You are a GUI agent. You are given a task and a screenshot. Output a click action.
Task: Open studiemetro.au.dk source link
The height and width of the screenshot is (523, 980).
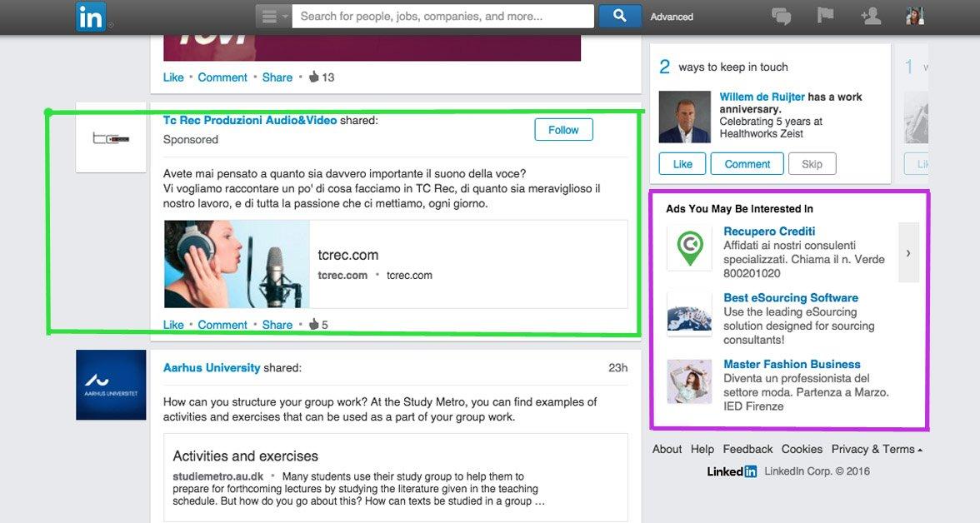[217, 476]
